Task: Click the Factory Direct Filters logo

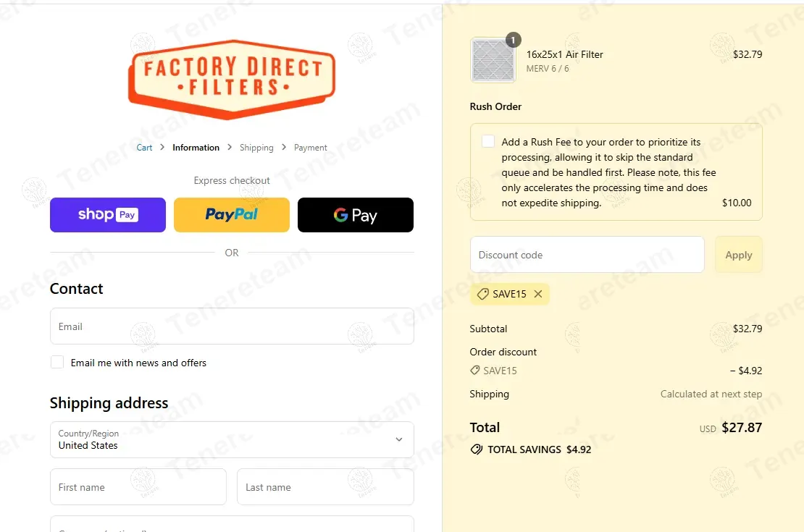Action: (232, 78)
